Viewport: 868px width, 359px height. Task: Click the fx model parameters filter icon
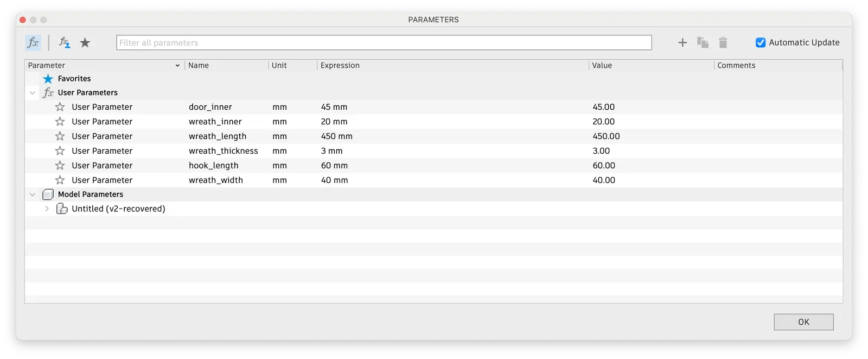pyautogui.click(x=65, y=42)
